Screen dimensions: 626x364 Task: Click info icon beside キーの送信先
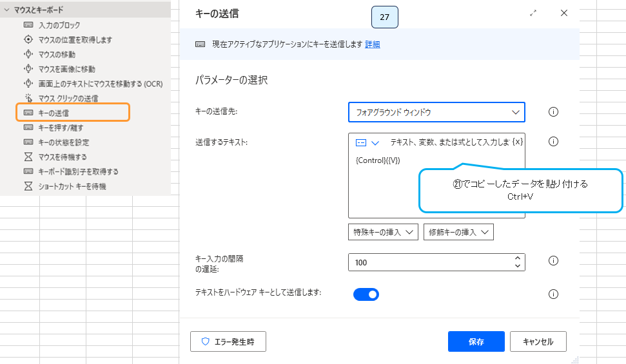[553, 112]
